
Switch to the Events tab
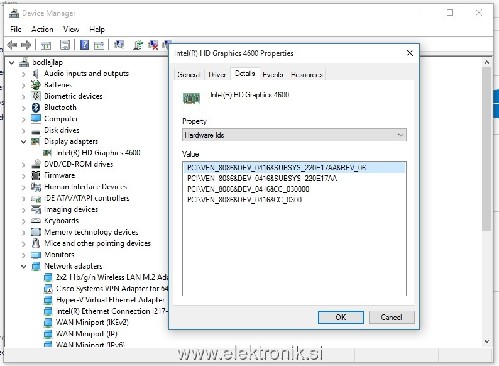pos(273,75)
